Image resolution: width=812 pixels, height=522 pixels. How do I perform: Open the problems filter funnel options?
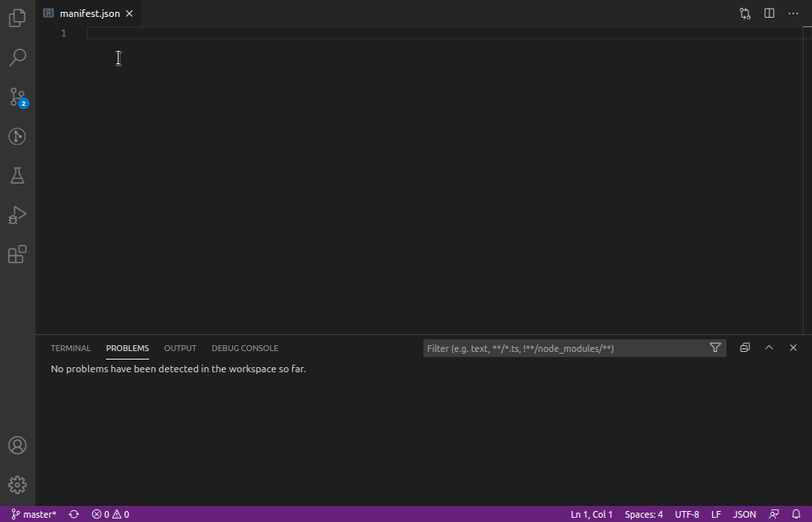(715, 348)
